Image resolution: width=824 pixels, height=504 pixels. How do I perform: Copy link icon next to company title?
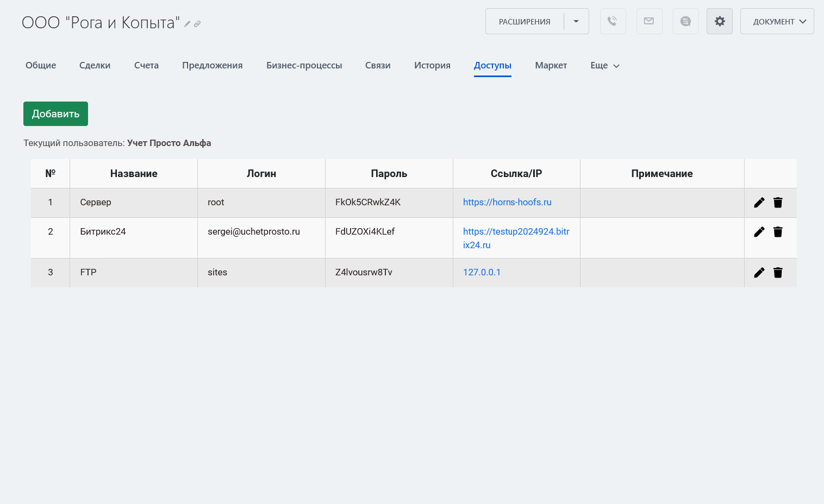point(197,24)
